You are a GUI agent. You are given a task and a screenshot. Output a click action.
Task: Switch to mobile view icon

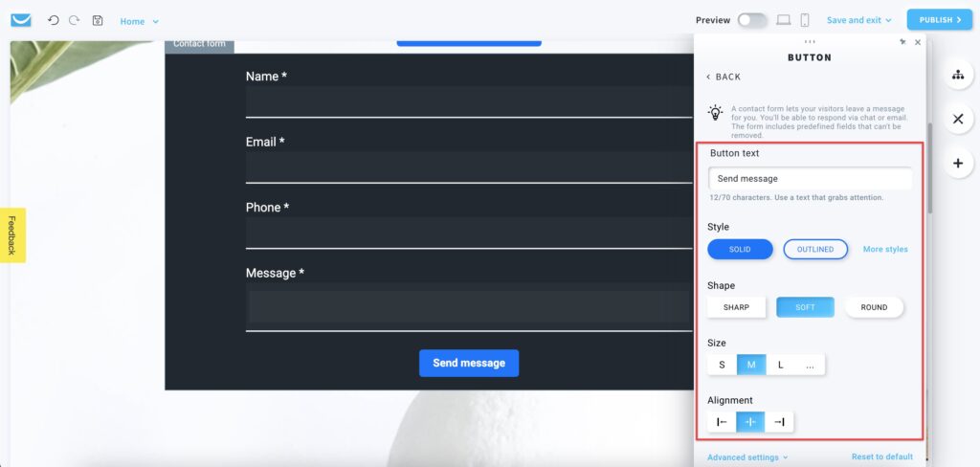805,20
